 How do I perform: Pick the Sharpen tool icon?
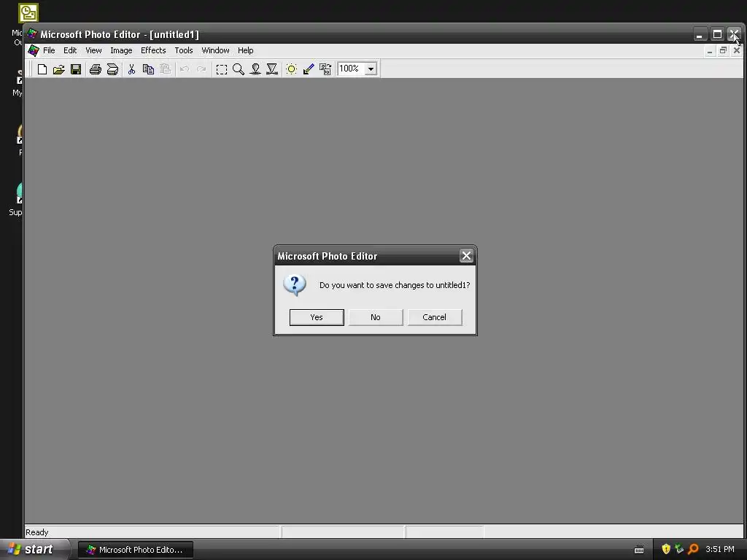coord(272,69)
